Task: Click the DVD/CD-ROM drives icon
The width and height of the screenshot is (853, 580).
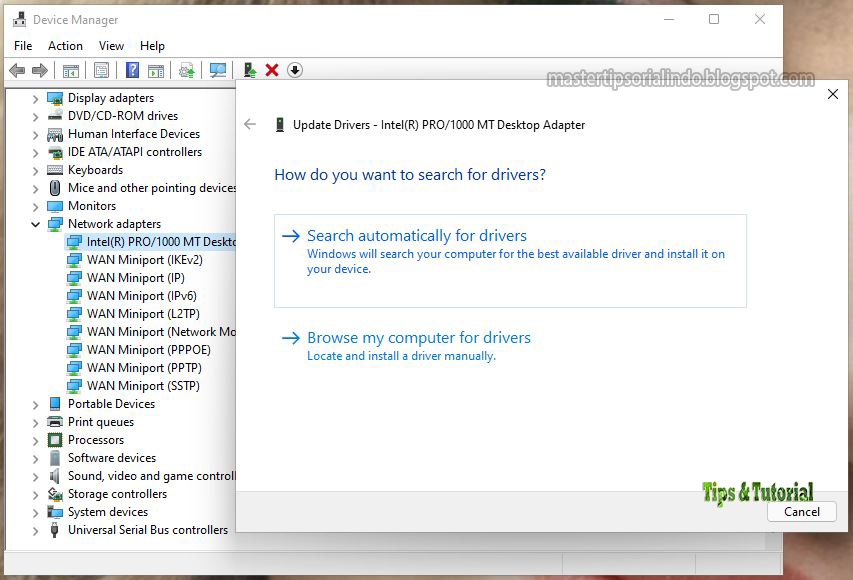Action: [x=55, y=116]
